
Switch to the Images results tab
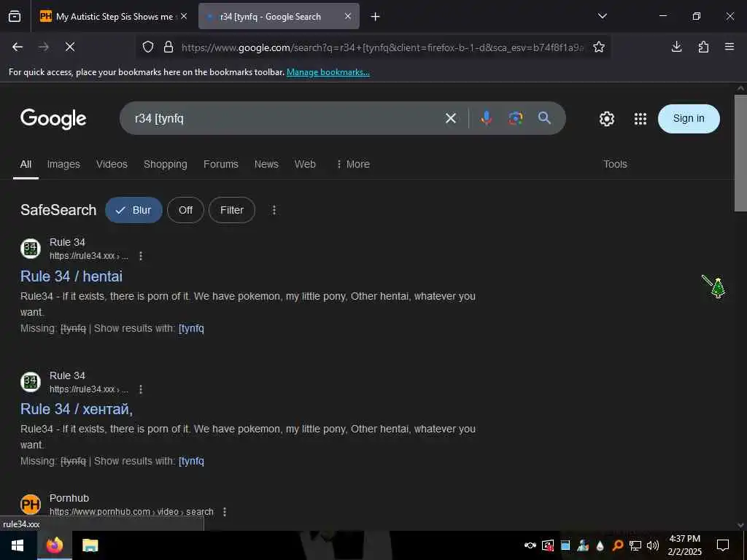(x=63, y=164)
